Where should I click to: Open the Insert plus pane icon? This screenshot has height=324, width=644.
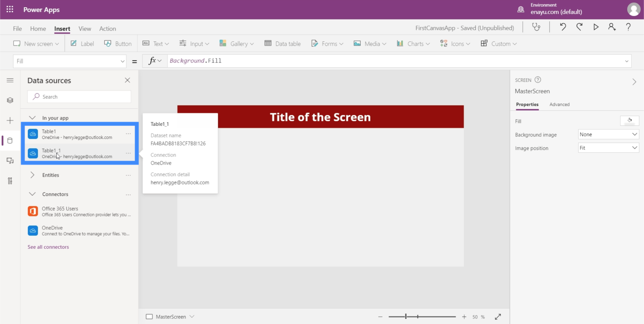click(x=10, y=120)
